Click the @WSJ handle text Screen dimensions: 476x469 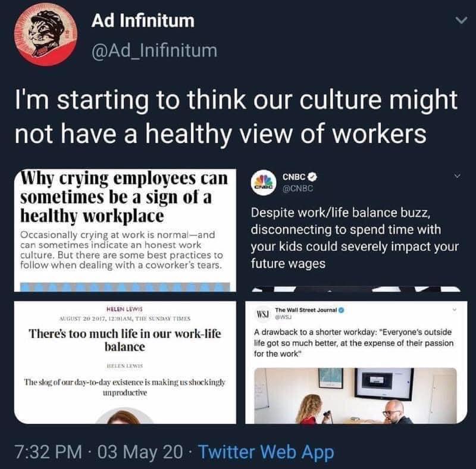point(283,317)
